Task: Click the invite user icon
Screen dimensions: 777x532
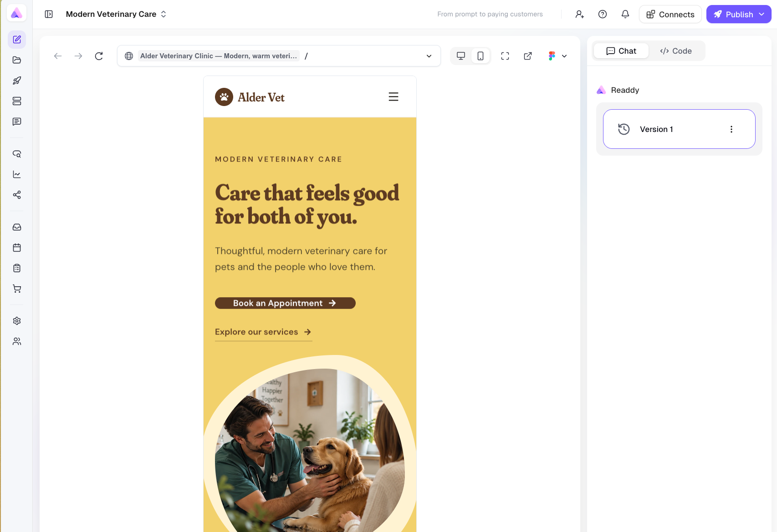Action: [x=579, y=14]
